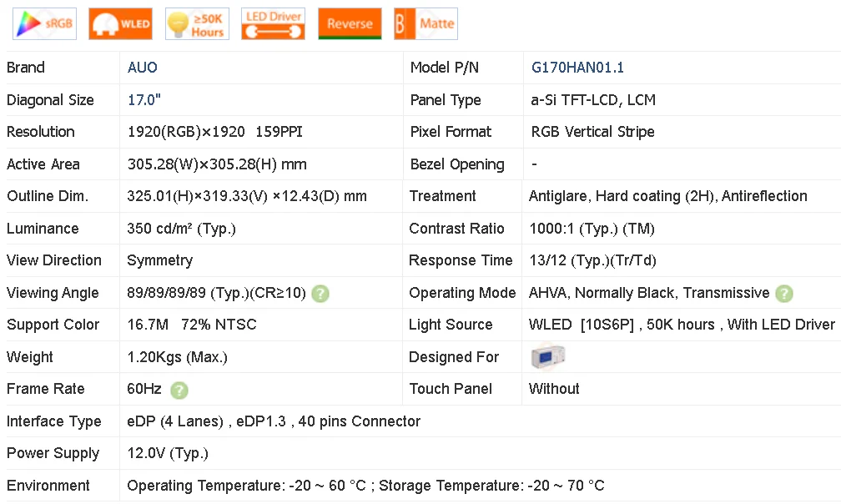Click the 'Diagonal Size' row label
841x504 pixels.
point(50,100)
